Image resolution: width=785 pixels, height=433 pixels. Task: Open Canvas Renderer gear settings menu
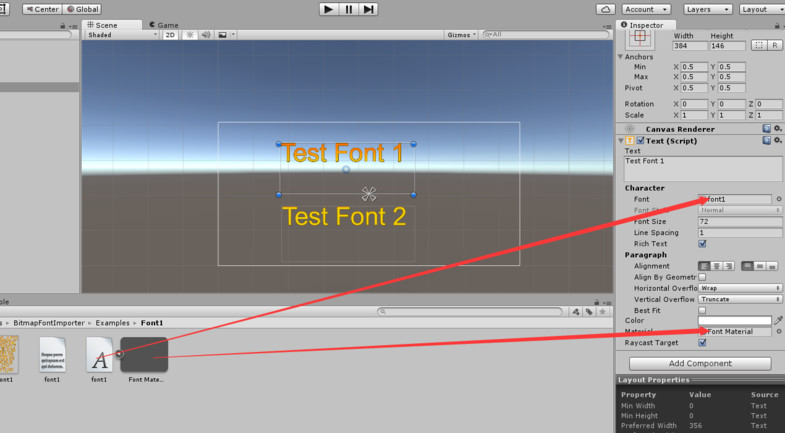(777, 129)
